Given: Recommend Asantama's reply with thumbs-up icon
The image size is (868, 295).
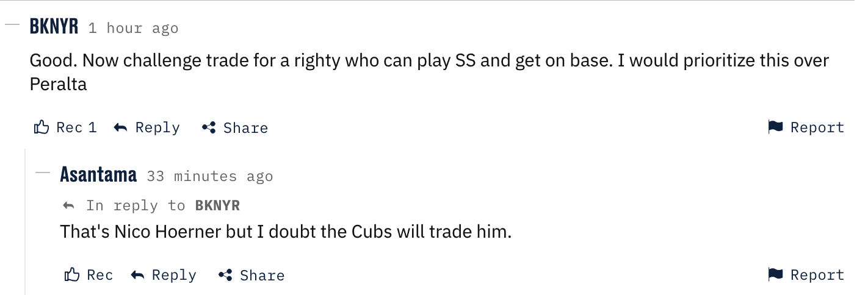Looking at the screenshot, I should (x=72, y=275).
